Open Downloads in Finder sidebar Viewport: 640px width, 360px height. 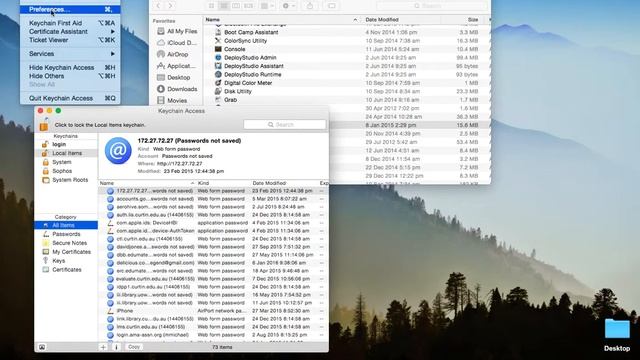(x=178, y=89)
